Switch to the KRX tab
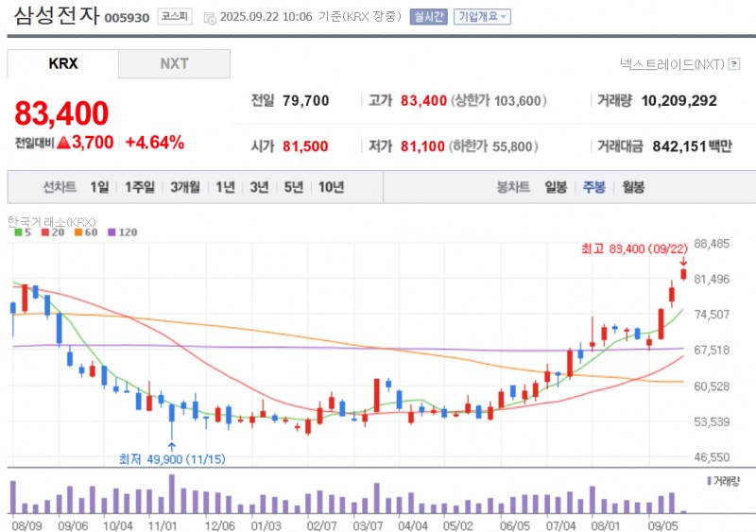The image size is (756, 532). (62, 63)
